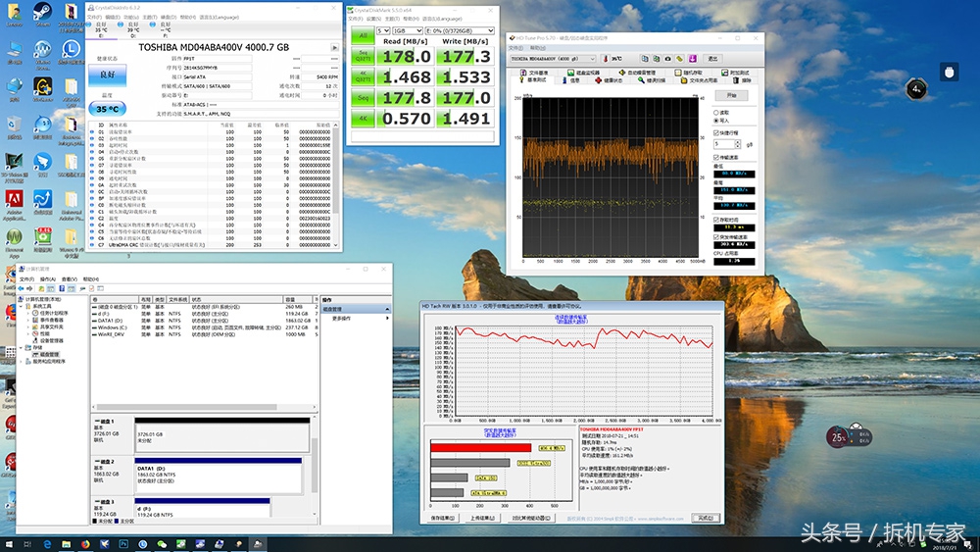Open test count dropdown showing 5 in CrystalDiskMark

[383, 30]
